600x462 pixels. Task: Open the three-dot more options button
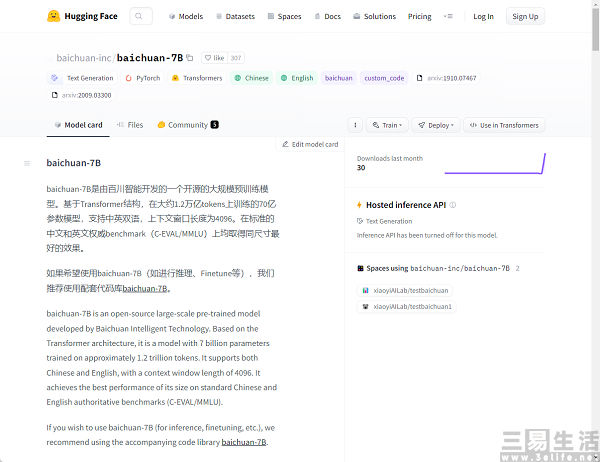355,125
